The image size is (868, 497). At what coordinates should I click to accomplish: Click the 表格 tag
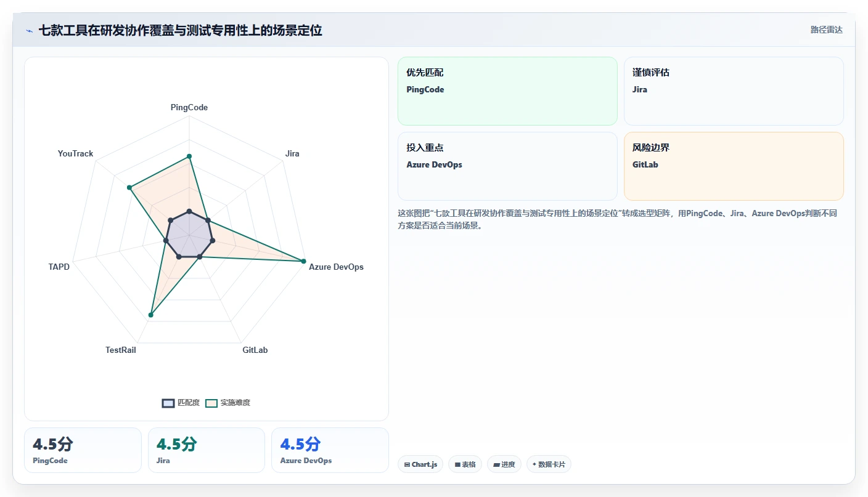tap(465, 464)
